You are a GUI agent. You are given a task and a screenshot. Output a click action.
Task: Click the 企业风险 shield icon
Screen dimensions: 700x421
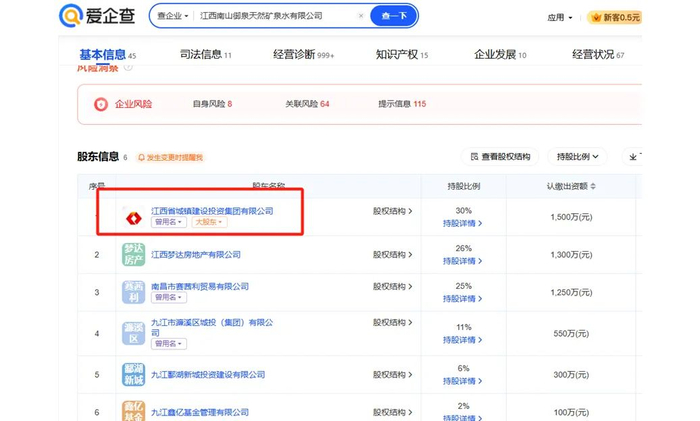(x=101, y=104)
